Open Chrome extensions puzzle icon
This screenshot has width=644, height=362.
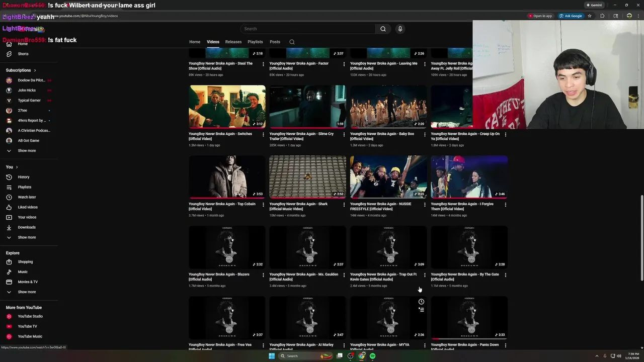[602, 16]
